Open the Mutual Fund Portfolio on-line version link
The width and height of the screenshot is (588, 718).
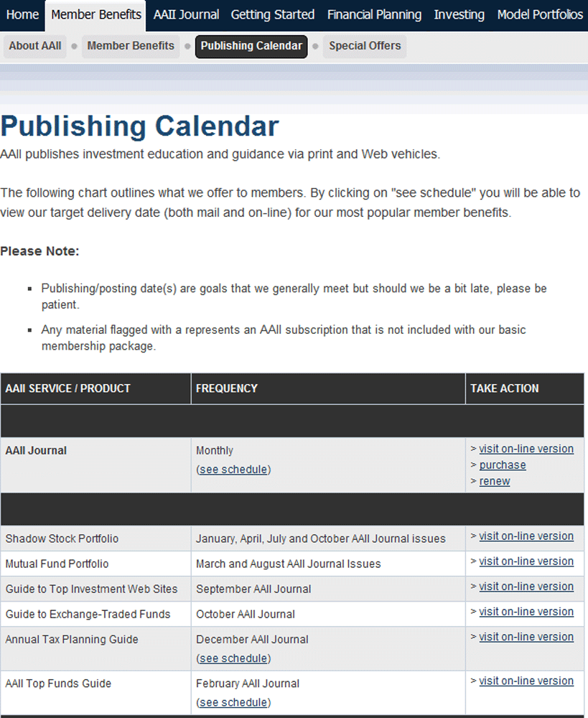click(526, 561)
